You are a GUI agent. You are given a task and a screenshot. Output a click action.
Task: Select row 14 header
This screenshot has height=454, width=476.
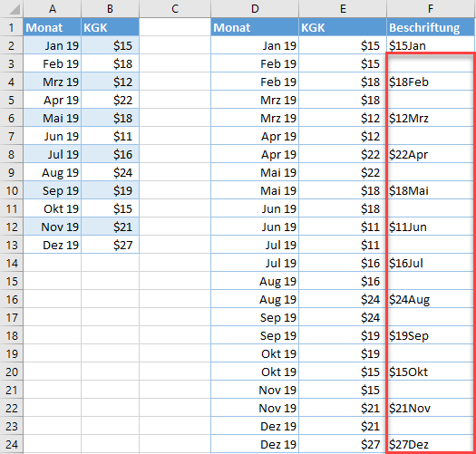pyautogui.click(x=12, y=263)
